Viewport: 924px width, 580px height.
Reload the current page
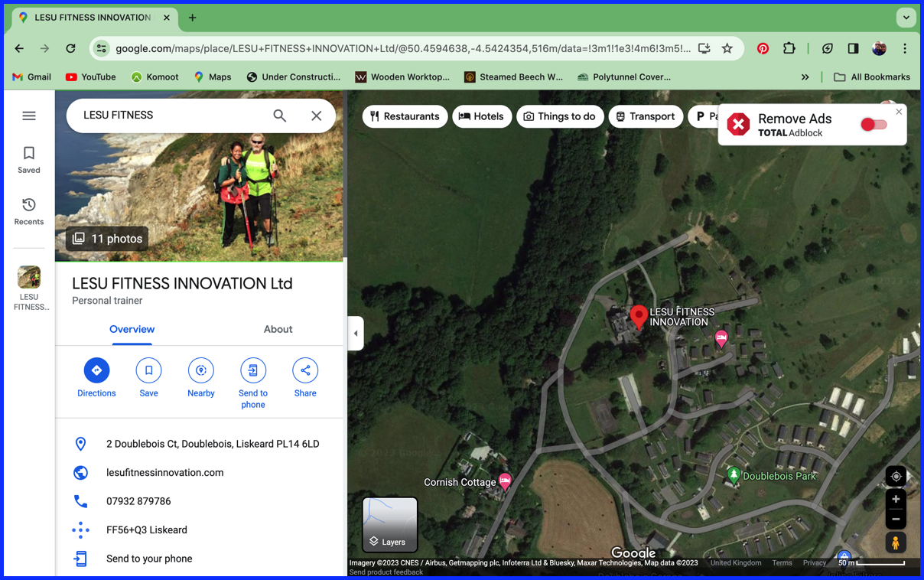click(x=70, y=48)
